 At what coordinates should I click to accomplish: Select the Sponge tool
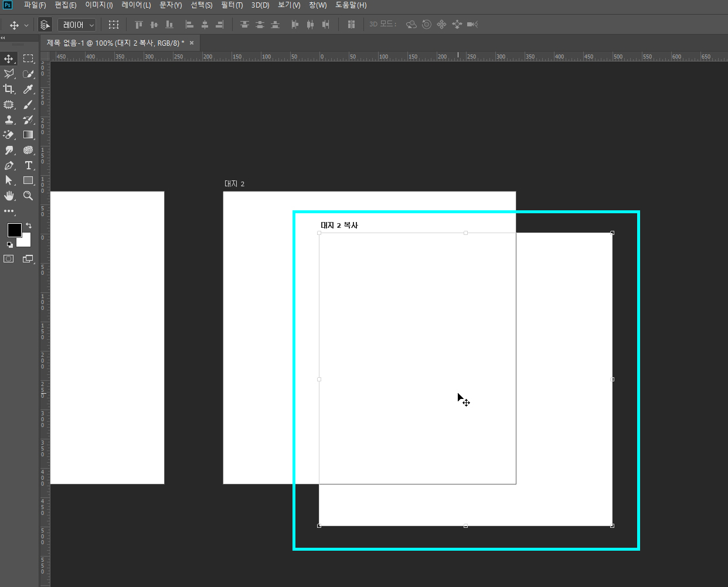pyautogui.click(x=28, y=150)
